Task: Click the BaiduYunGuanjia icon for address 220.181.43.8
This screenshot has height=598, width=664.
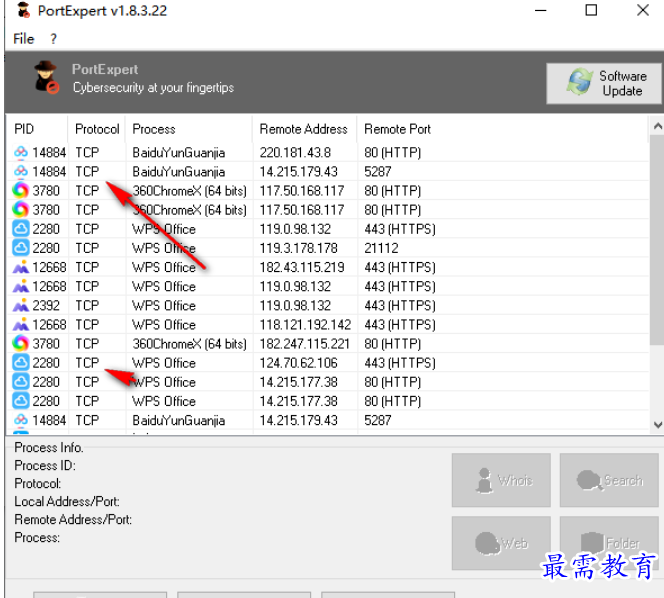Action: (x=20, y=152)
